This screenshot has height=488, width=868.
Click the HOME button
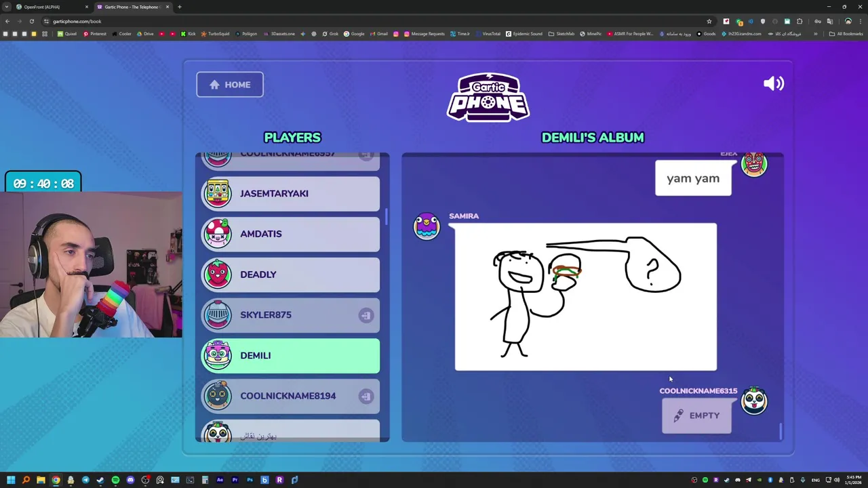click(230, 85)
